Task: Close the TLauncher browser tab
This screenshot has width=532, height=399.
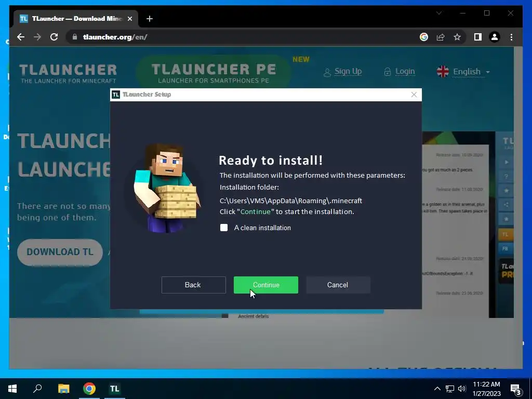Action: (129, 19)
